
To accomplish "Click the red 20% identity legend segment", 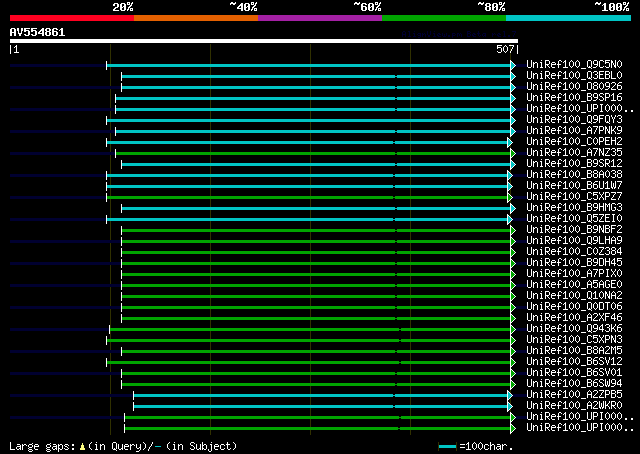I will click(72, 18).
